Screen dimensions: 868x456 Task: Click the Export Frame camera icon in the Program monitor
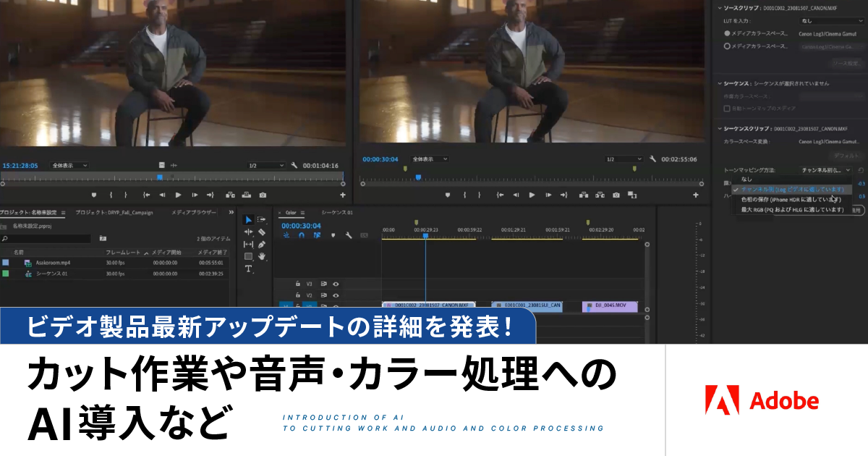pyautogui.click(x=615, y=195)
